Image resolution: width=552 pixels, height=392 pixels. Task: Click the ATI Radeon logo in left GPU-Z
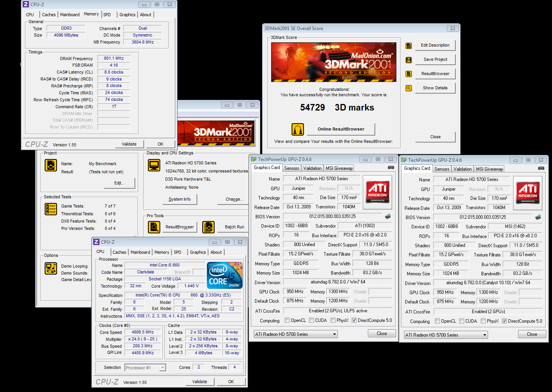(x=378, y=192)
